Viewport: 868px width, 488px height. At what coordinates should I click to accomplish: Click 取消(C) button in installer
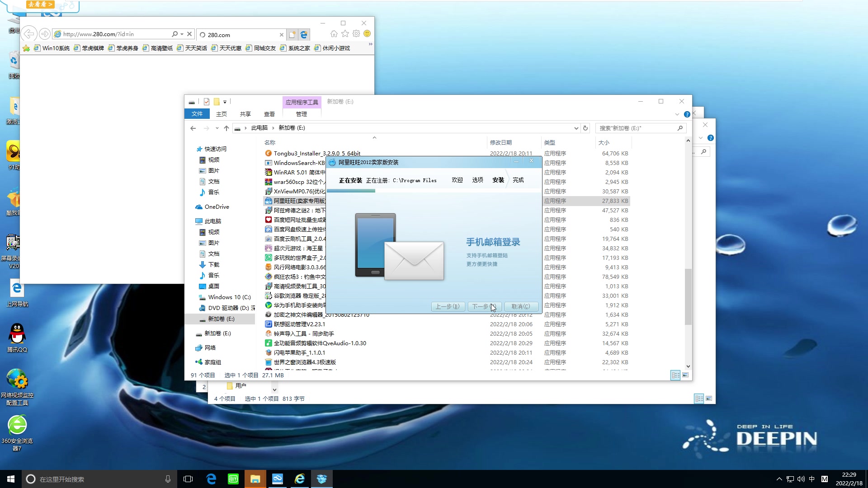pos(521,306)
